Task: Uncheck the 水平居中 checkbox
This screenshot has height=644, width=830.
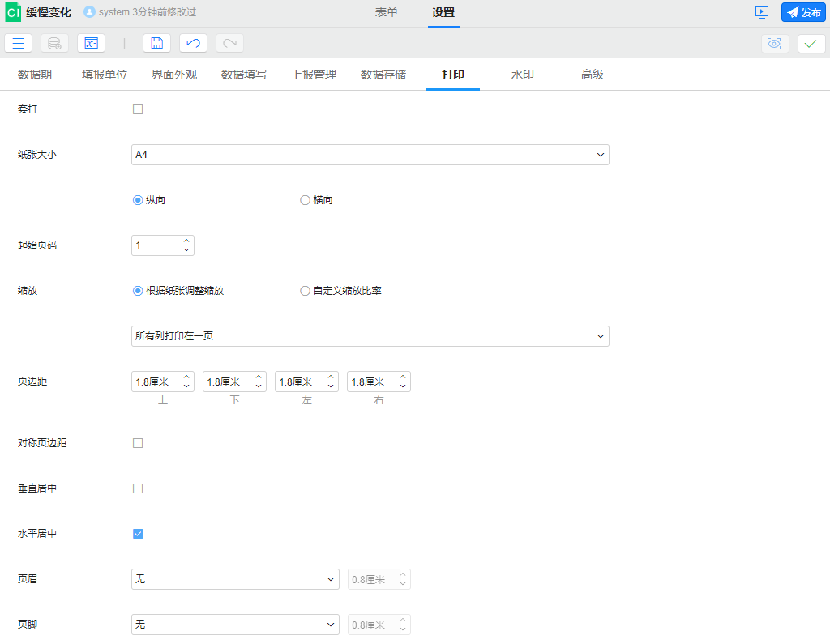Action: (138, 534)
